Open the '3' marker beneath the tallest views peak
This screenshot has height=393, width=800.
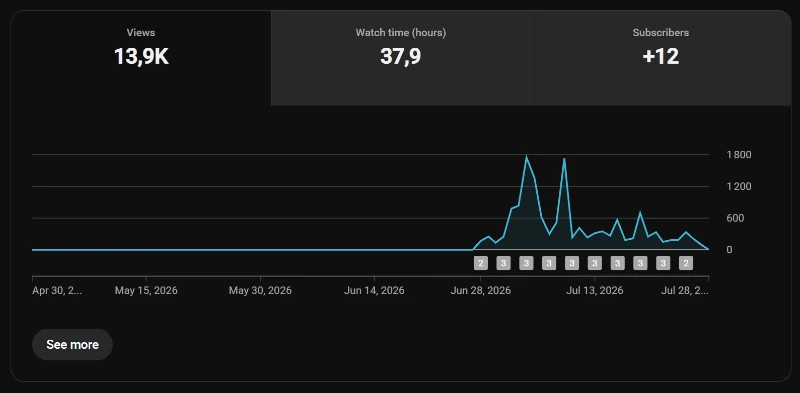pyautogui.click(x=526, y=263)
